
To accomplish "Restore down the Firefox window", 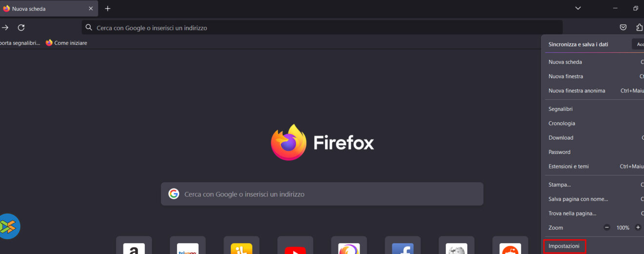I will tap(636, 8).
